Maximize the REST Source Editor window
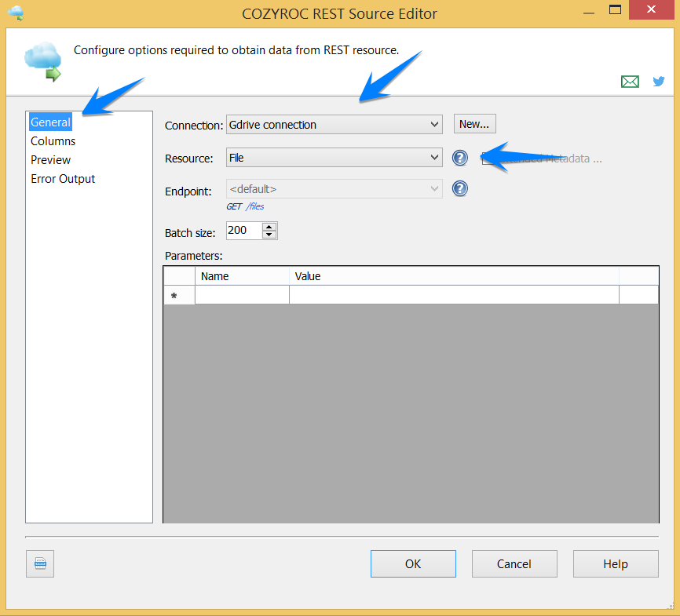The width and height of the screenshot is (680, 616). (615, 10)
